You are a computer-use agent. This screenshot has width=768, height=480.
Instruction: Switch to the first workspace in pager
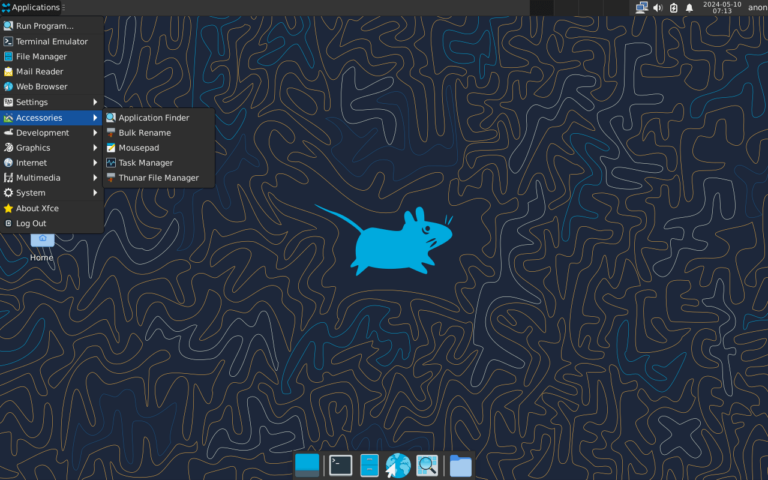pos(542,7)
